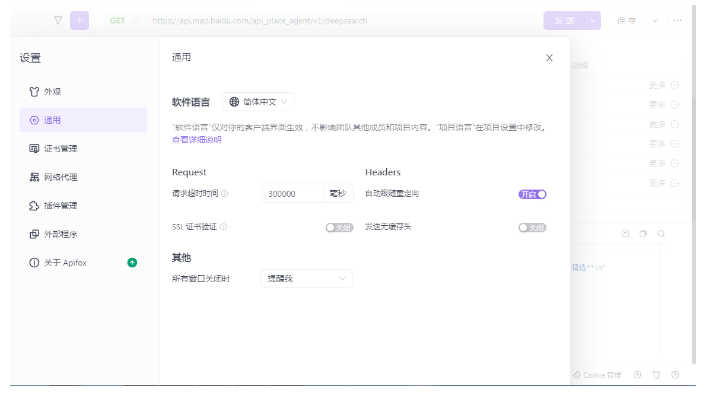This screenshot has width=705, height=393.
Task: Click the certificate icon beside 证书管理
Action: tap(34, 148)
